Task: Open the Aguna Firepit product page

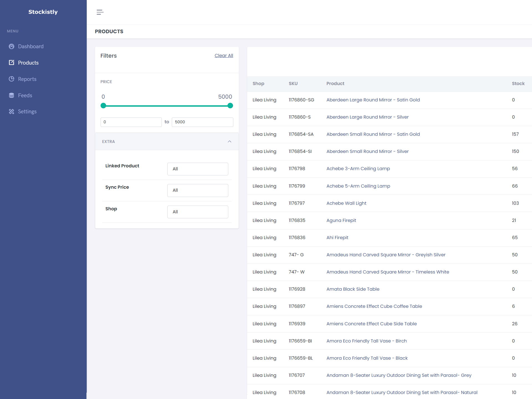Action: click(x=341, y=220)
